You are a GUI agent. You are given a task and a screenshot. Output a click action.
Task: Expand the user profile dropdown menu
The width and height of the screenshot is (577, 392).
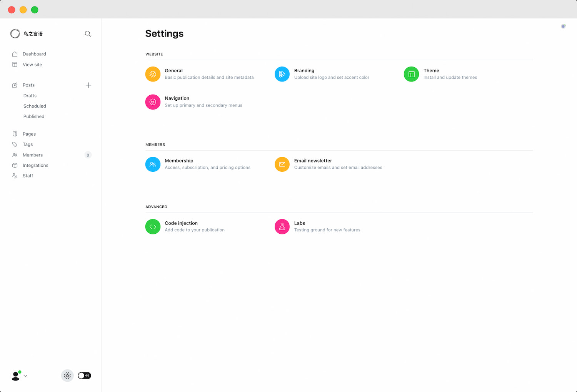(19, 375)
